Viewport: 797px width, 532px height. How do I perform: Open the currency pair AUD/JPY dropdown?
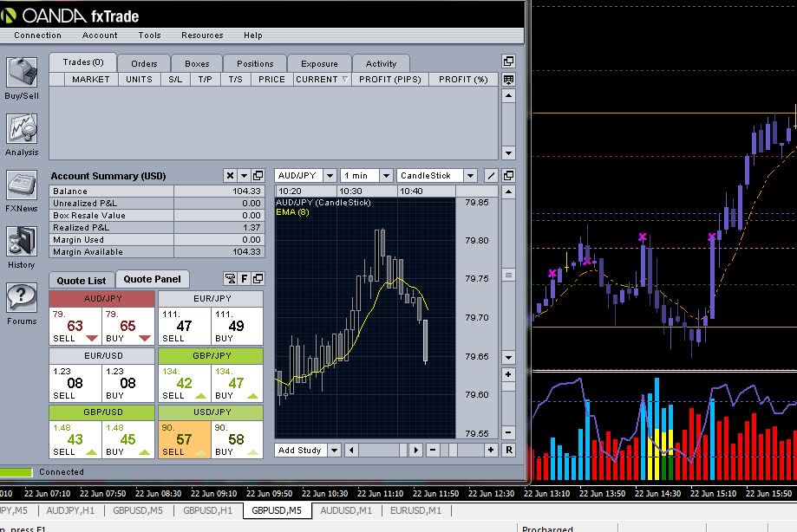pos(330,176)
